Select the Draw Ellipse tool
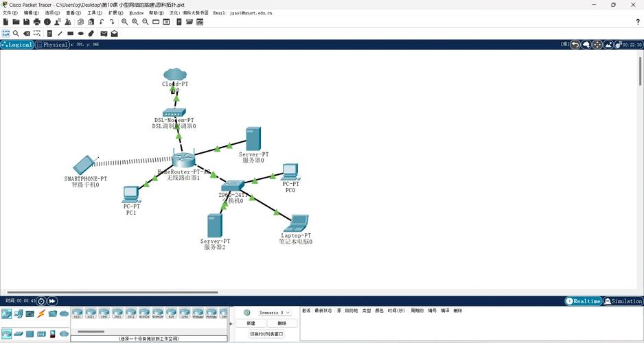This screenshot has height=343, width=644. pos(81,34)
